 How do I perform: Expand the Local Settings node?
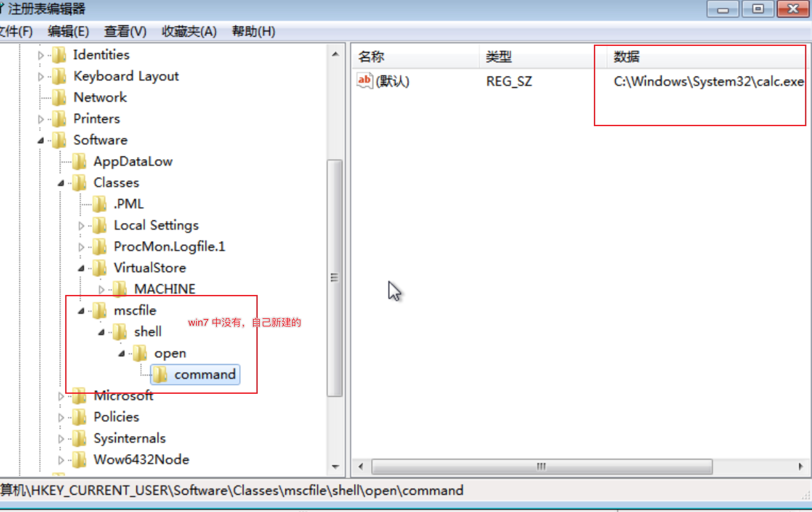81,226
